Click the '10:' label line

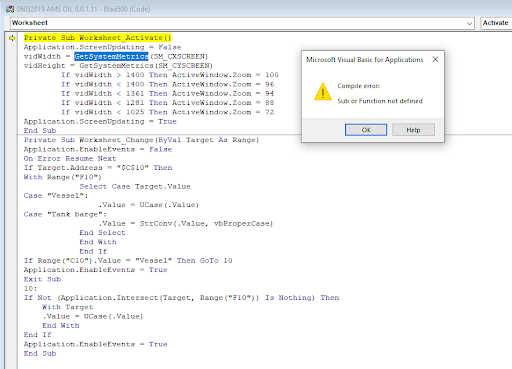(30, 289)
